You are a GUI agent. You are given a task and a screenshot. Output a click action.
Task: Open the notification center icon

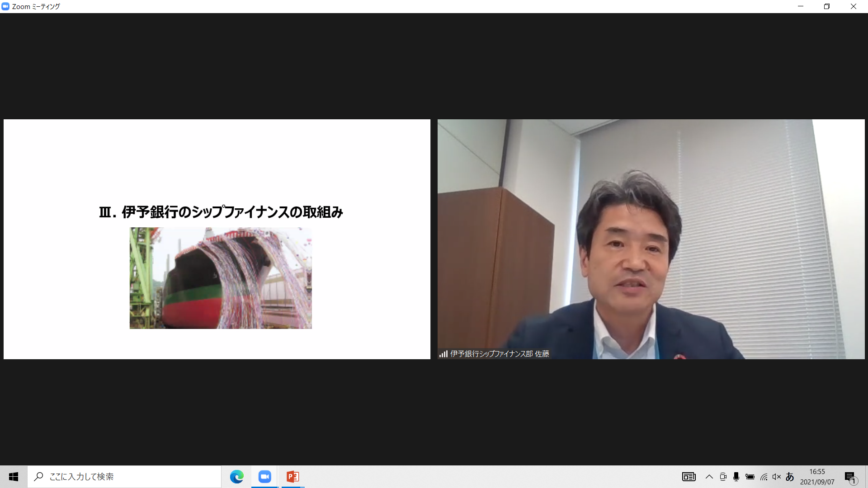(x=850, y=477)
